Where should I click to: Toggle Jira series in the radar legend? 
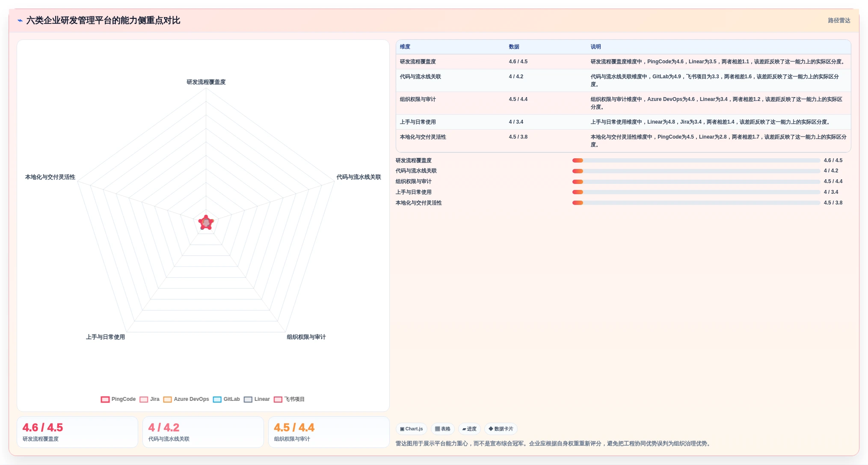pyautogui.click(x=149, y=399)
